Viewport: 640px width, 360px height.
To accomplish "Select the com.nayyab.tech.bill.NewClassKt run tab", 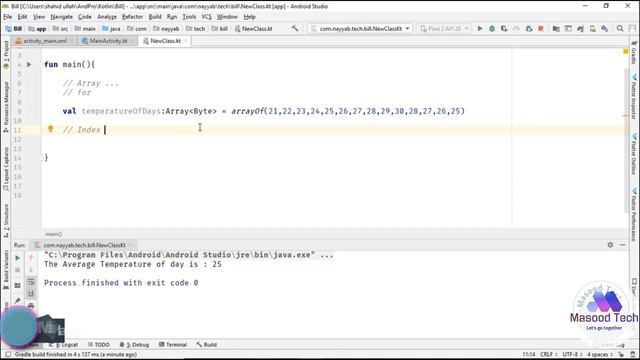I will (84, 245).
